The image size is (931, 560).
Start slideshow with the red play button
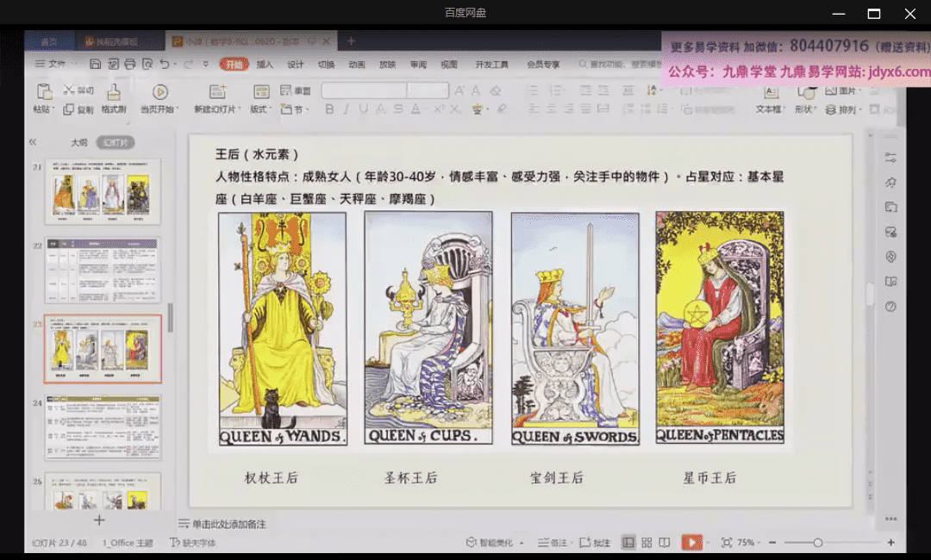(691, 542)
